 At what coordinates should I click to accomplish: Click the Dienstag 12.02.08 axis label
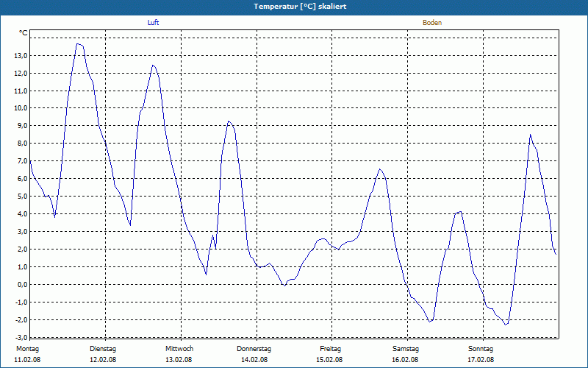(103, 354)
